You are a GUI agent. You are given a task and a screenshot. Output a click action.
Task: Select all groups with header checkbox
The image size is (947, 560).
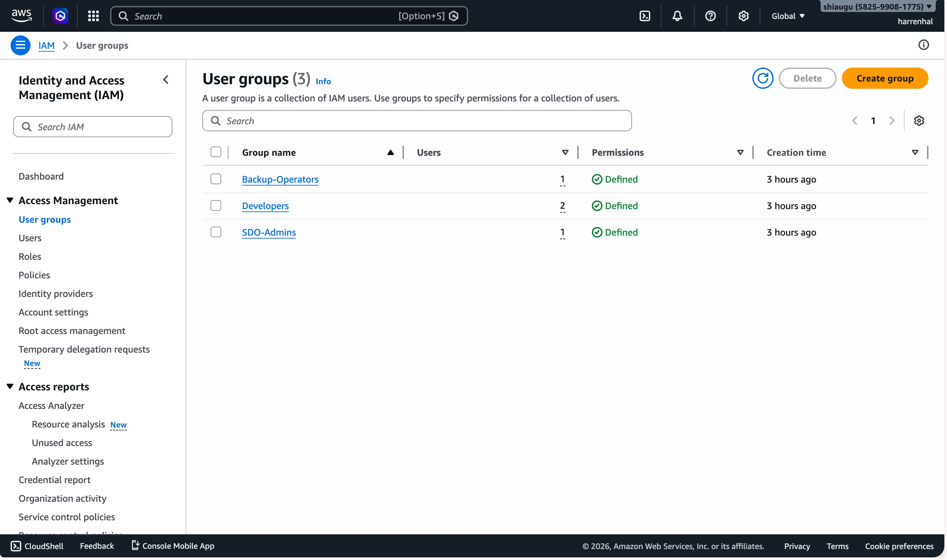point(216,152)
